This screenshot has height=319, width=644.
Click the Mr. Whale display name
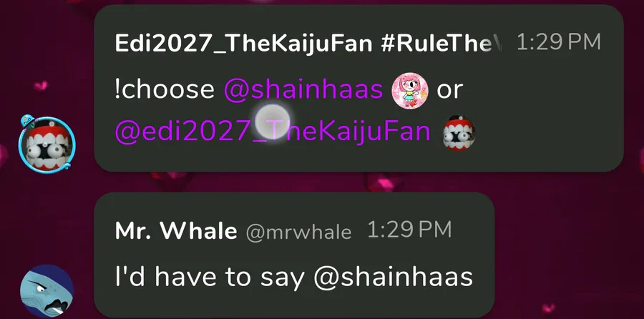pyautogui.click(x=176, y=231)
